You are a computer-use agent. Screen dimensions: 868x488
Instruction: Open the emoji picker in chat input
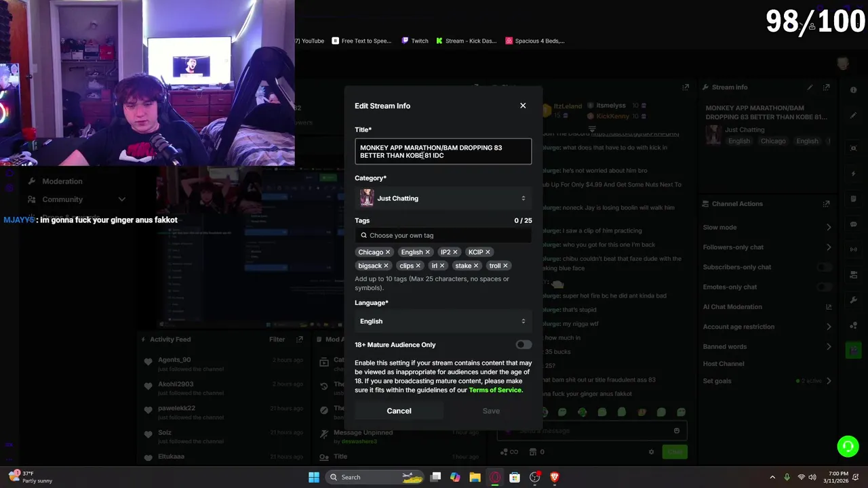pyautogui.click(x=676, y=431)
